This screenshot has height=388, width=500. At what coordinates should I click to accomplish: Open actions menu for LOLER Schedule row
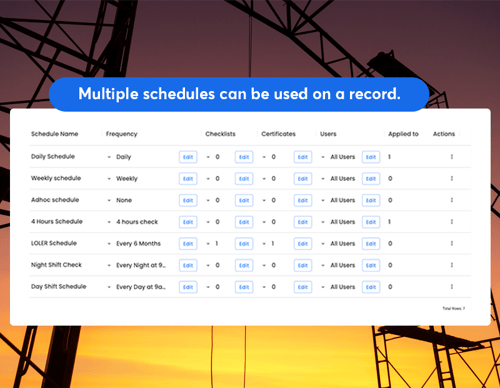point(452,243)
